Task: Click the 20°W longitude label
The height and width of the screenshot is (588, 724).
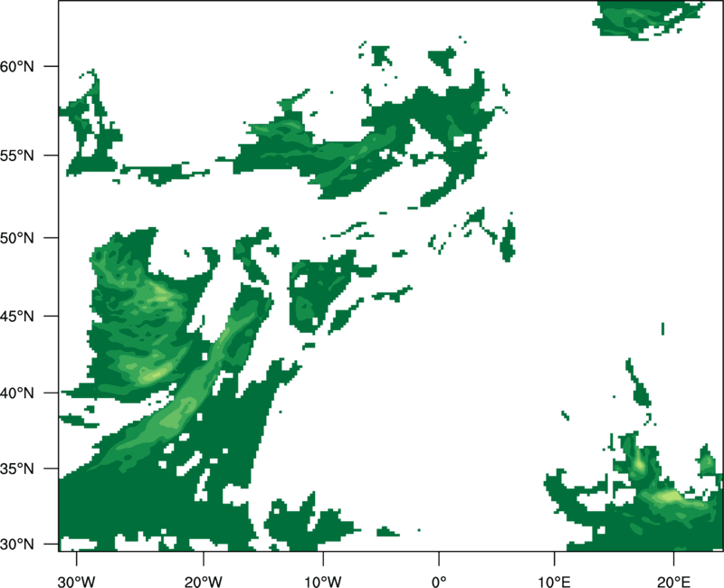Action: pyautogui.click(x=204, y=582)
